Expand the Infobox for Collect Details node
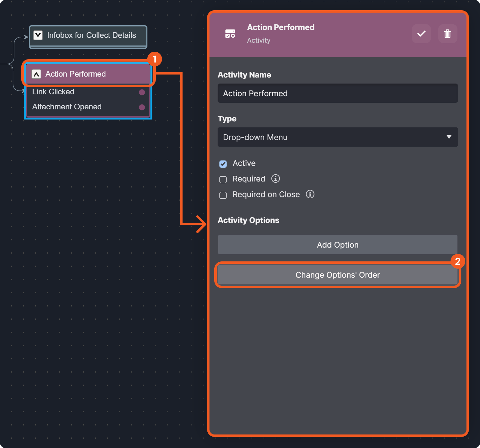This screenshot has width=480, height=448. [38, 35]
